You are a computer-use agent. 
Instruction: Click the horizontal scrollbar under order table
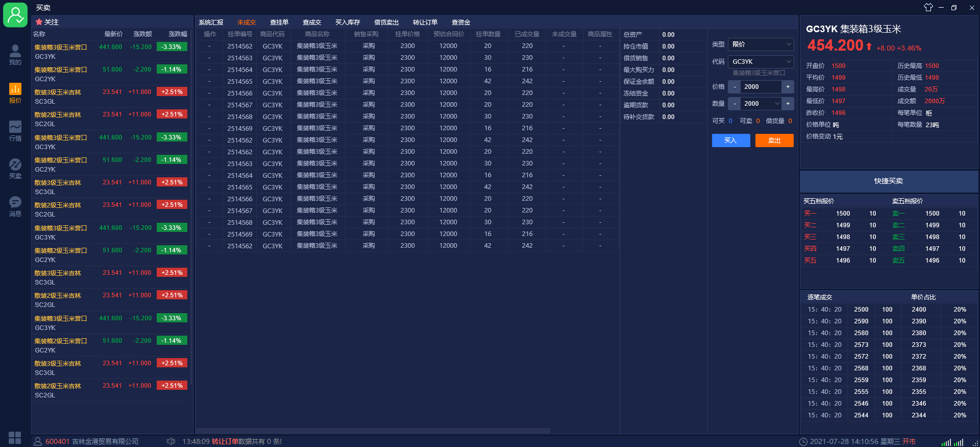click(373, 431)
